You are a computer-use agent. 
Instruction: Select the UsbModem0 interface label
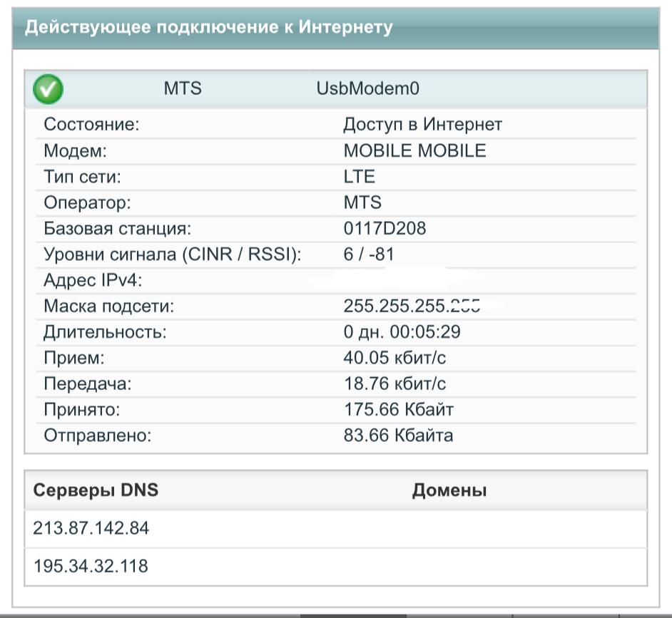(x=368, y=88)
